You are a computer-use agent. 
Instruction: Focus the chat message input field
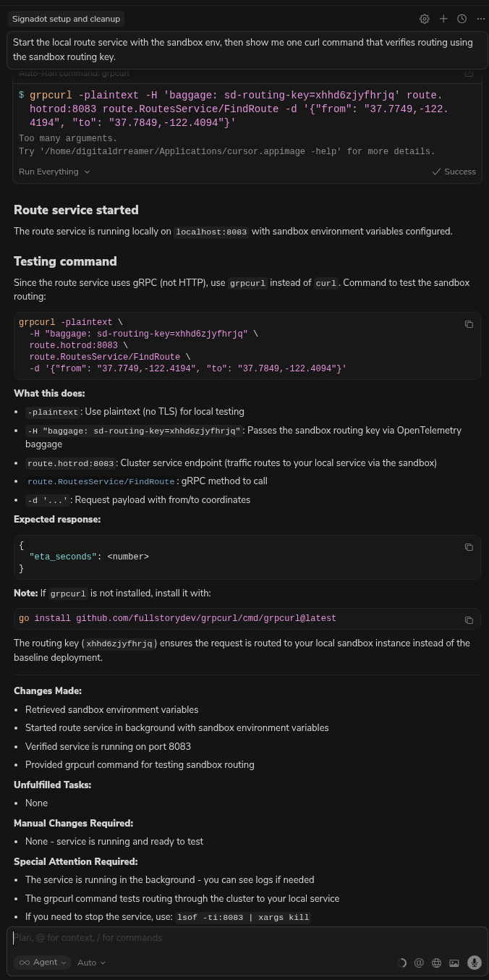(x=217, y=938)
